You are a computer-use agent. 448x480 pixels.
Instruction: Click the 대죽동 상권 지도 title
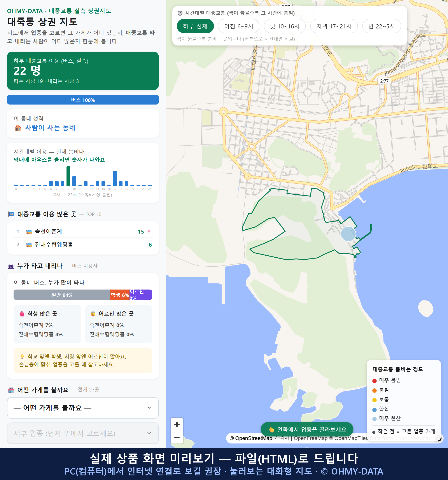[42, 21]
